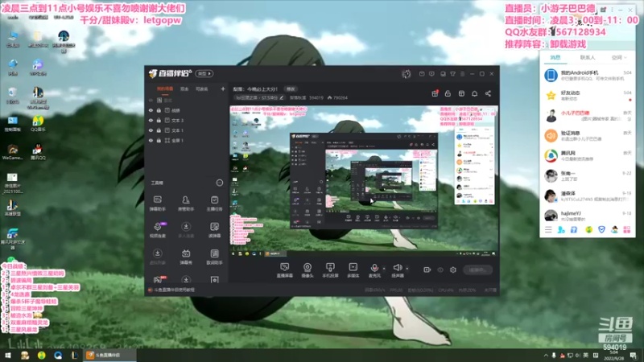Open the gift box icon with red badge

435,93
